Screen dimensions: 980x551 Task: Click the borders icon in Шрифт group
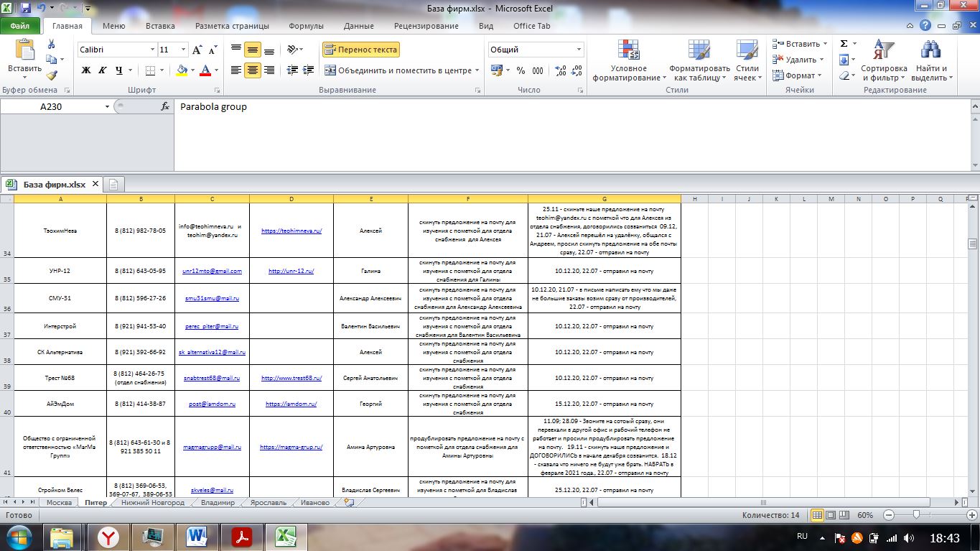(149, 70)
